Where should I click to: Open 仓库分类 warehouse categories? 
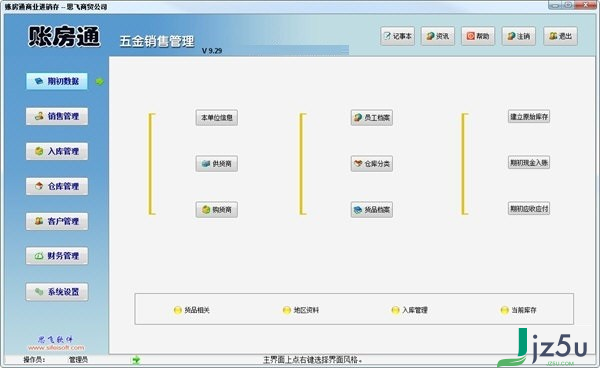pos(372,164)
